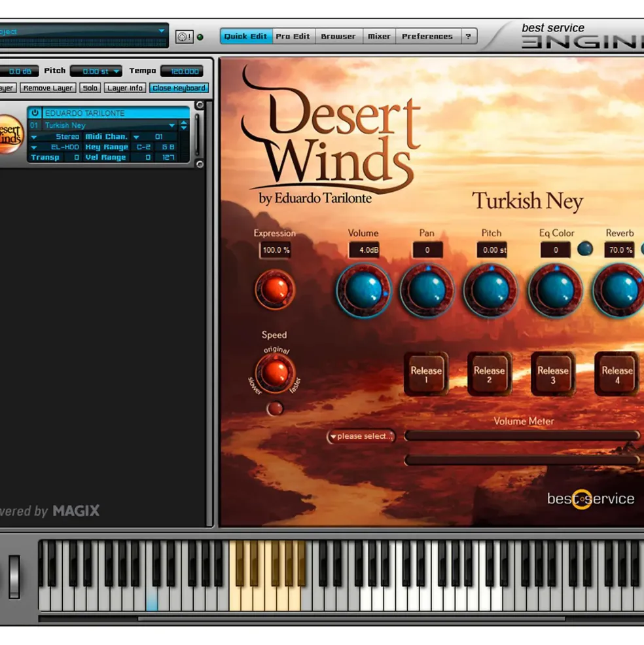This screenshot has height=645, width=644.
Task: Click the Transp value 0
Action: tap(73, 157)
